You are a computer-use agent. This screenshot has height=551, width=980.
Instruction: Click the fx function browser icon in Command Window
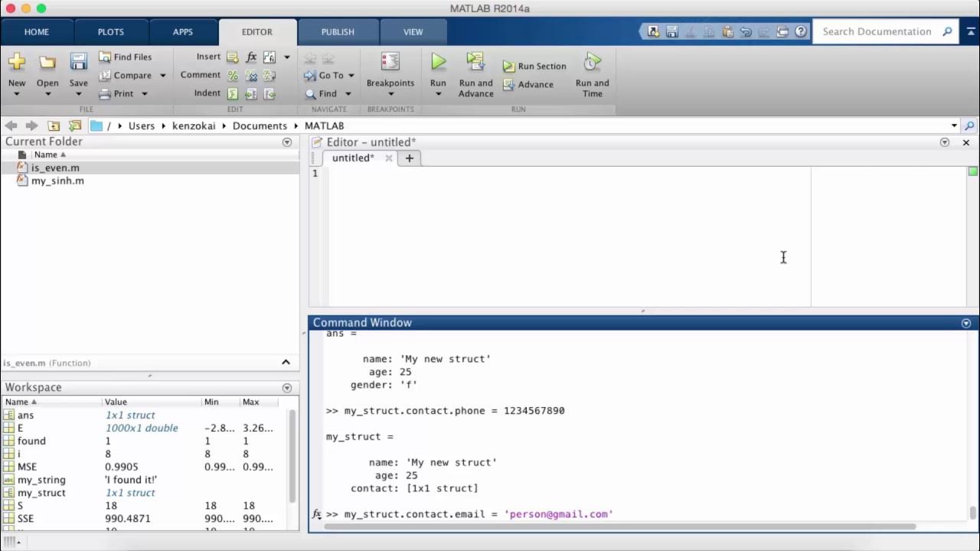(316, 514)
